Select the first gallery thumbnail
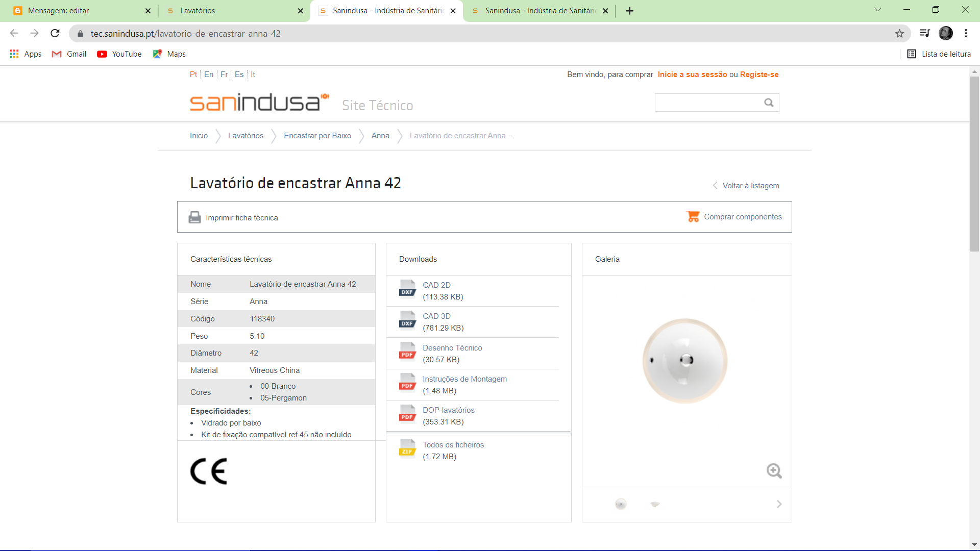980x551 pixels. 621,504
